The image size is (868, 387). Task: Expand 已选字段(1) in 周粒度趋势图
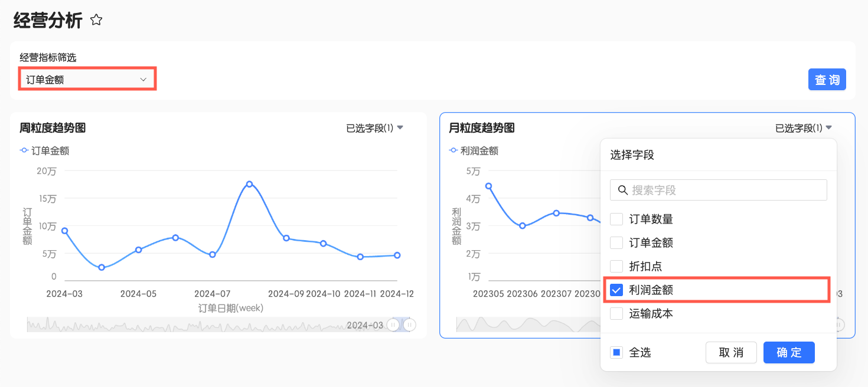(374, 128)
